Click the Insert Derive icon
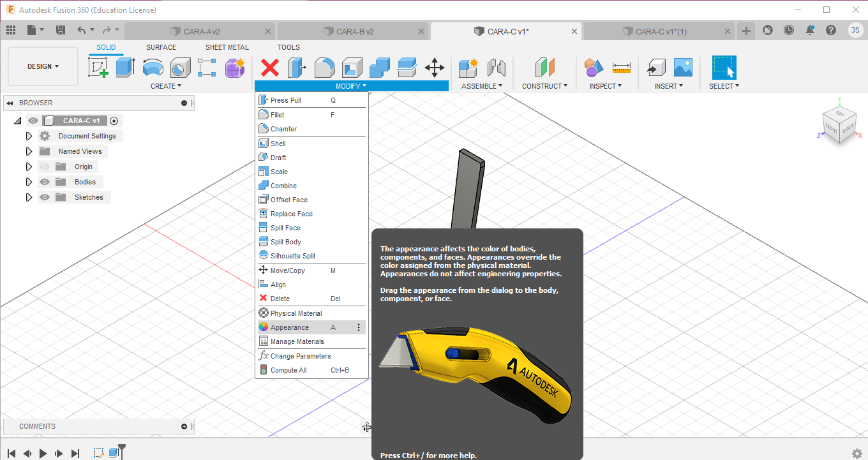Viewport: 868px width, 460px height. pyautogui.click(x=655, y=67)
